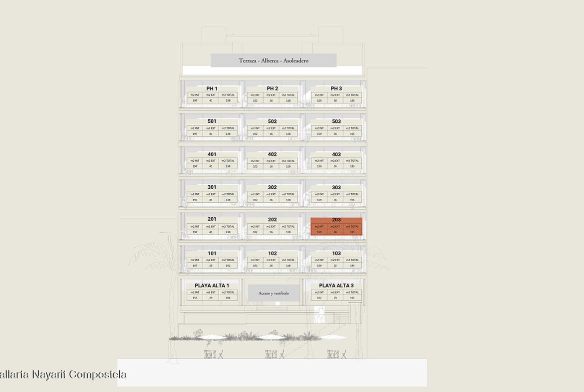Image resolution: width=584 pixels, height=392 pixels.
Task: Click the center patio umbrella at ground level
Action: point(270,338)
